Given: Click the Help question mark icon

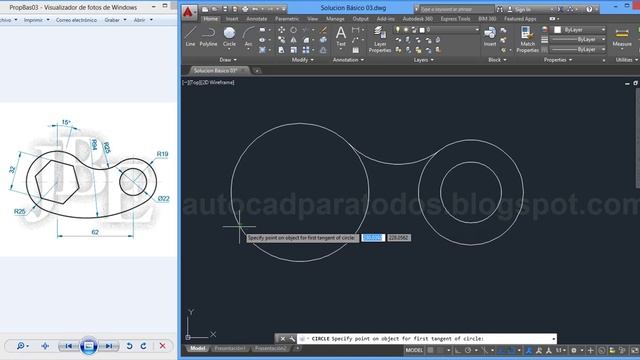Looking at the screenshot, I should click(x=589, y=9).
